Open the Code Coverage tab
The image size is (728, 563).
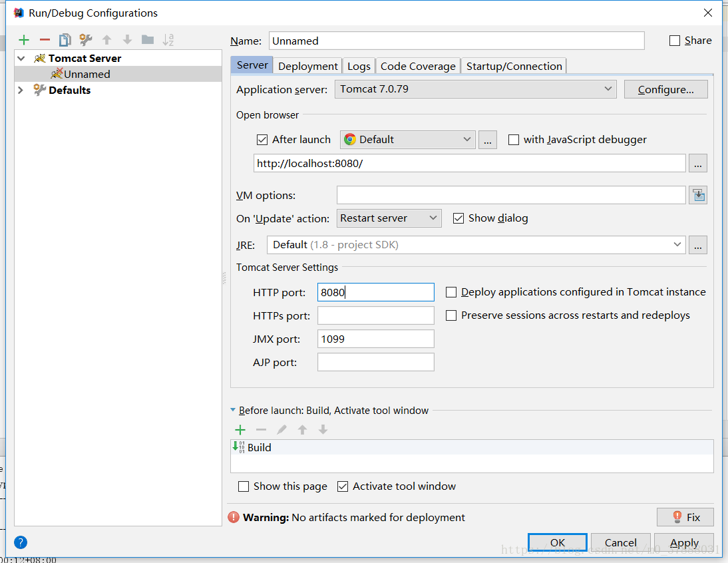click(x=418, y=66)
